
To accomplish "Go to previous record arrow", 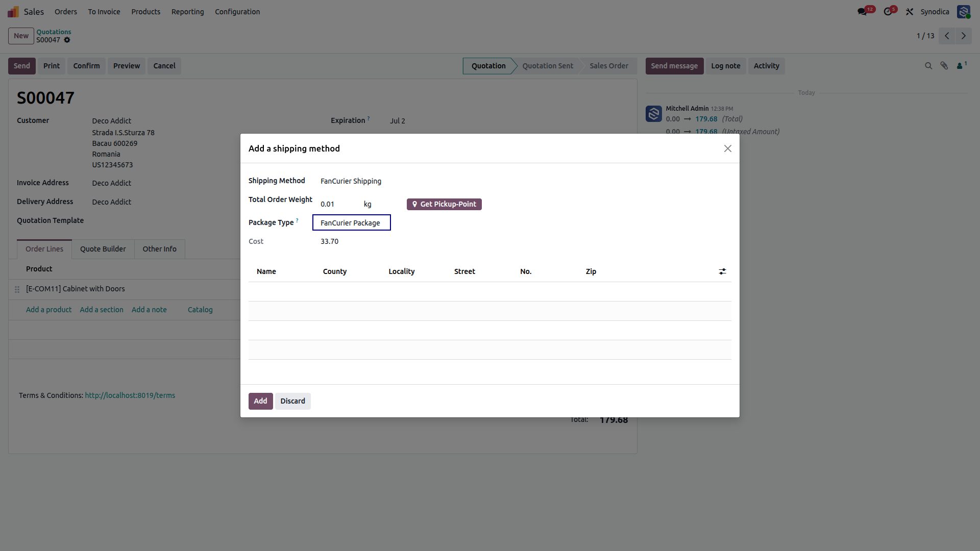I will click(947, 36).
